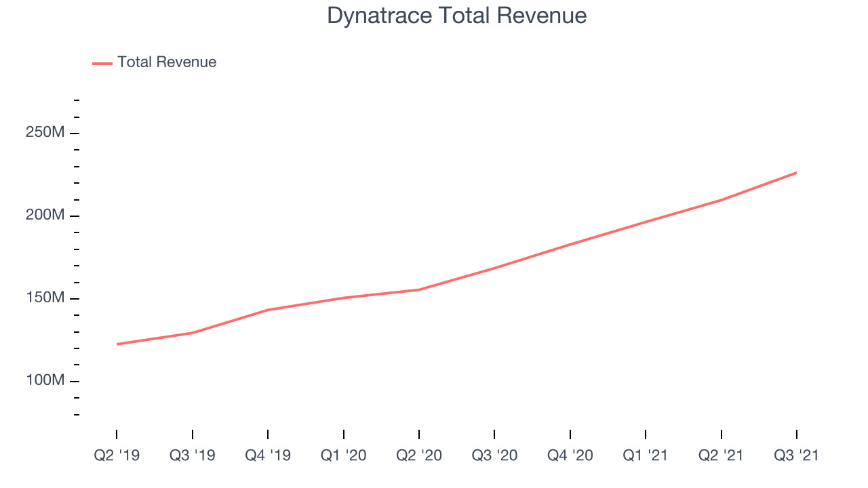Click the Dynatrace Total Revenue chart title
Viewport: 868px width, 488px height.
(457, 16)
